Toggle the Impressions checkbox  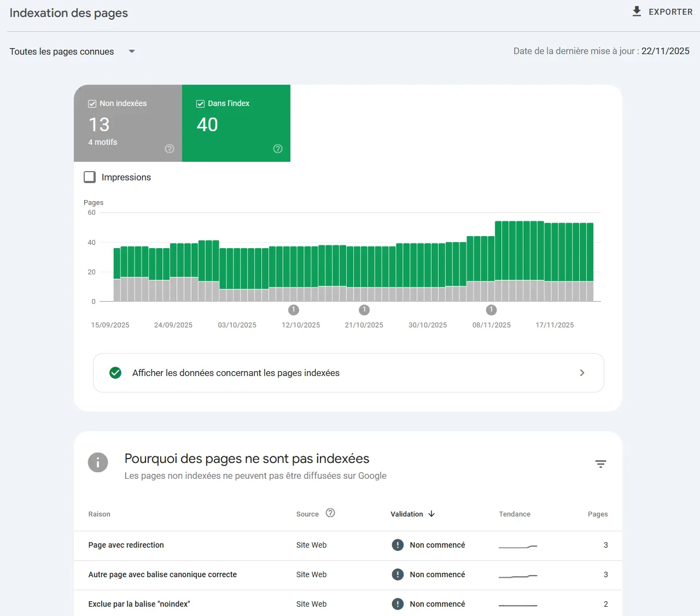pyautogui.click(x=89, y=177)
